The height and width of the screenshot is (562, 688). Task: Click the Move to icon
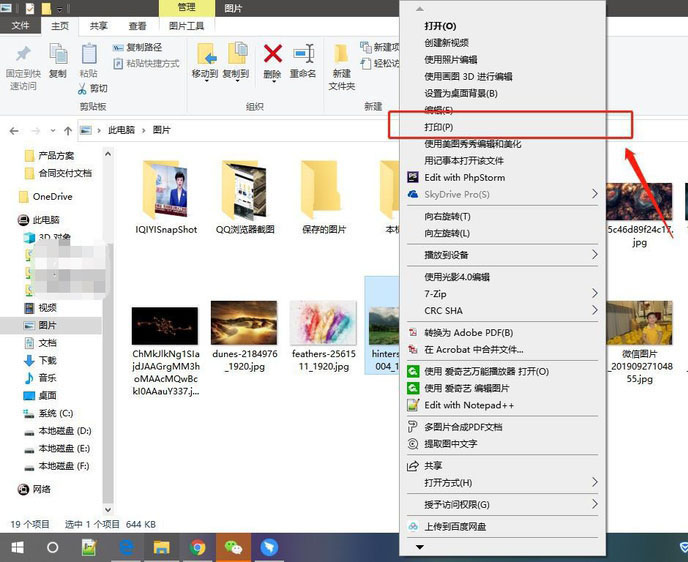point(205,54)
